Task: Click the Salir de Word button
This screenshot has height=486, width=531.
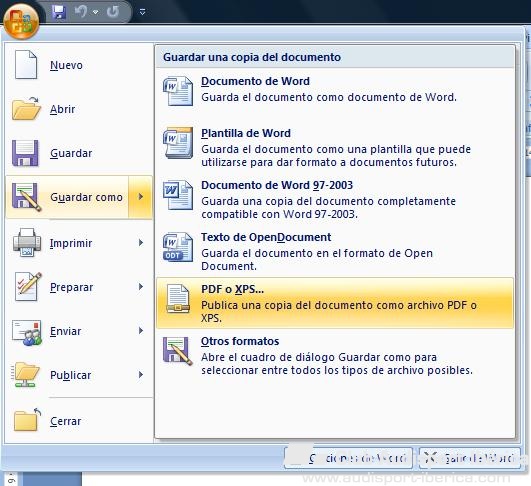Action: point(470,458)
